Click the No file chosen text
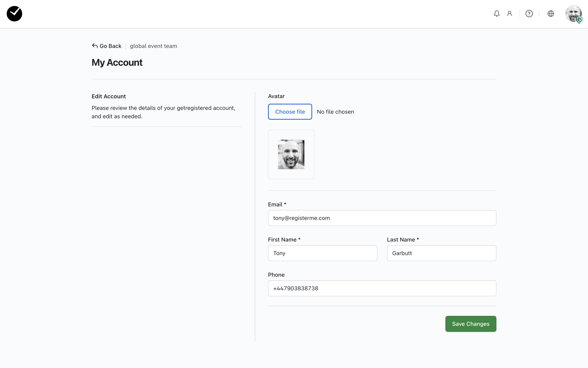This screenshot has height=368, width=588. (335, 112)
